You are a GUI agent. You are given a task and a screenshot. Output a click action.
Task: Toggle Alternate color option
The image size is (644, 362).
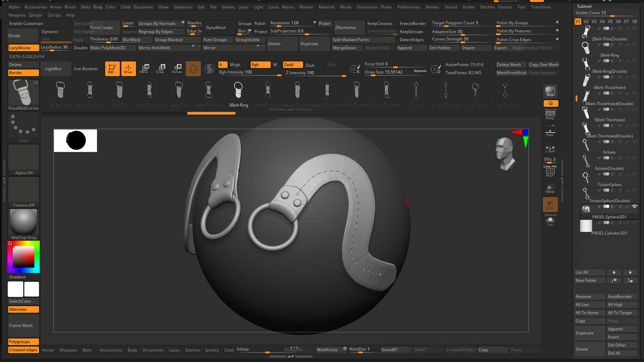pyautogui.click(x=24, y=309)
